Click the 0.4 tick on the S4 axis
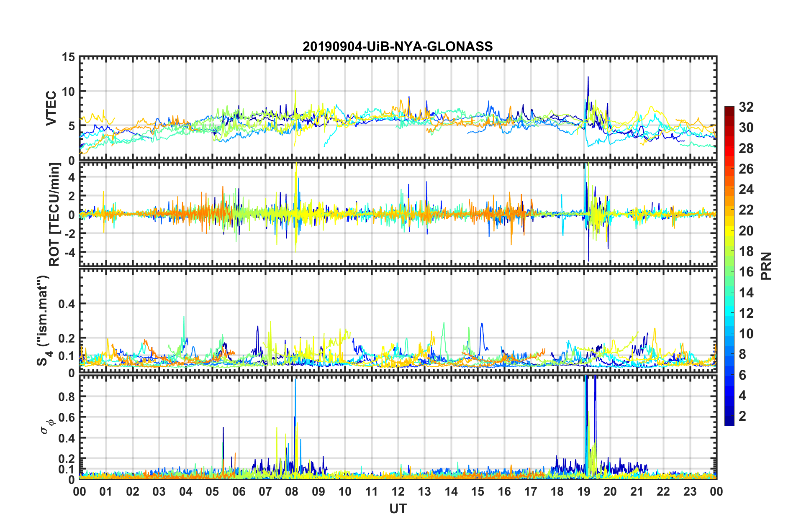Viewport: 796px width, 532px height. pos(67,304)
